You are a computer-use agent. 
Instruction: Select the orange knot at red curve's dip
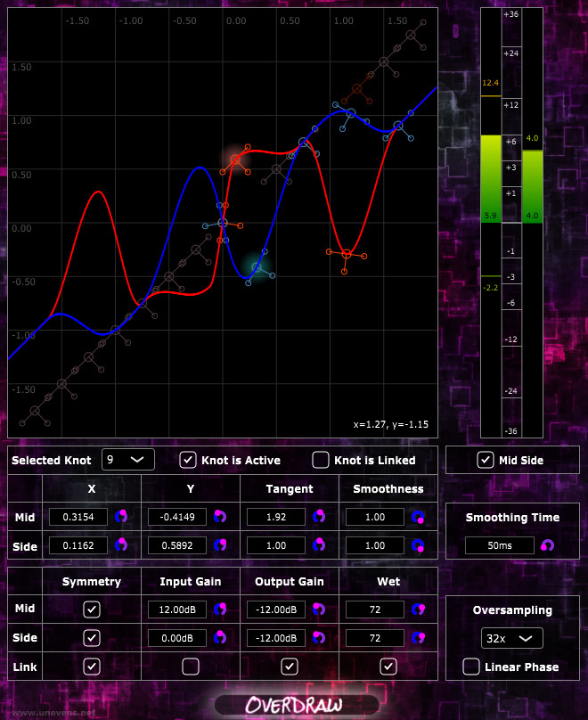click(347, 253)
